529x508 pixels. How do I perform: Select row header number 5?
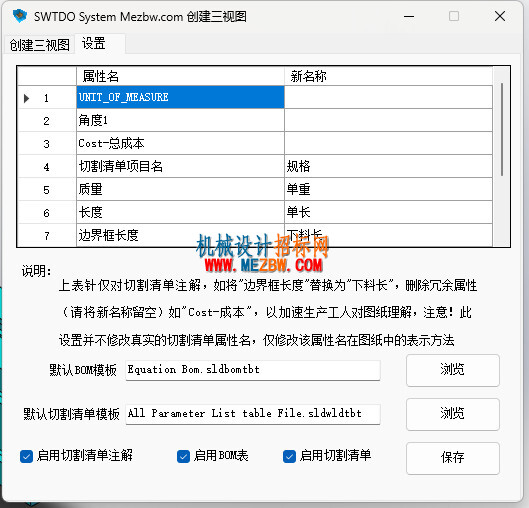47,190
